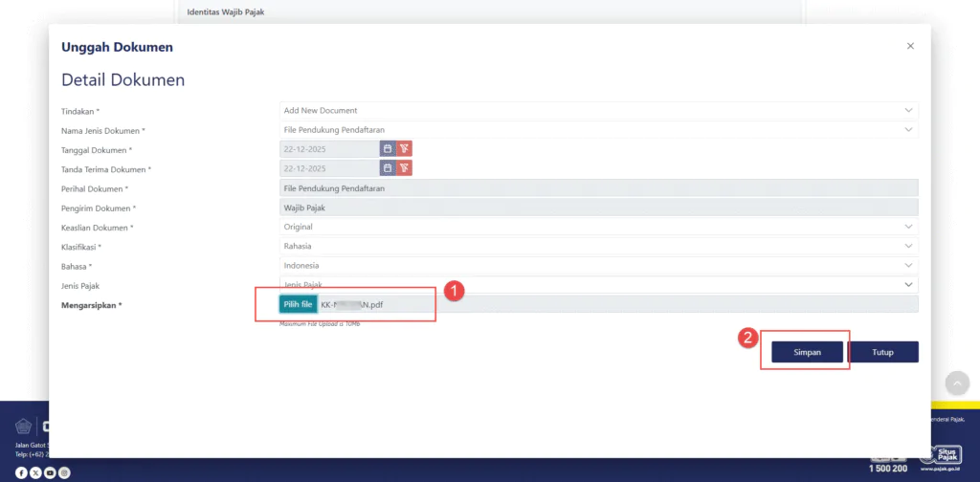Viewport: 980px width, 482px height.
Task: Open calendar picker for Tanda Terima Dokumen
Action: click(388, 168)
